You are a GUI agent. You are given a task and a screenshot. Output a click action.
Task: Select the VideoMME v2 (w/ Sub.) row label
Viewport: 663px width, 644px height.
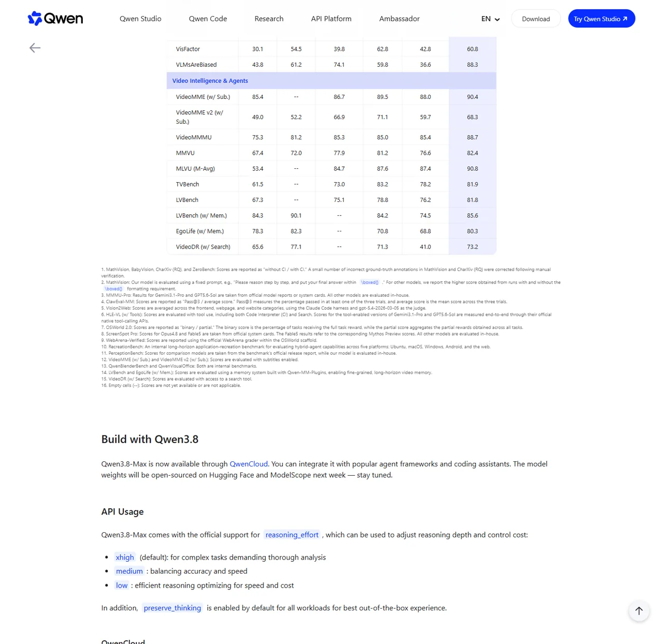[x=200, y=117]
